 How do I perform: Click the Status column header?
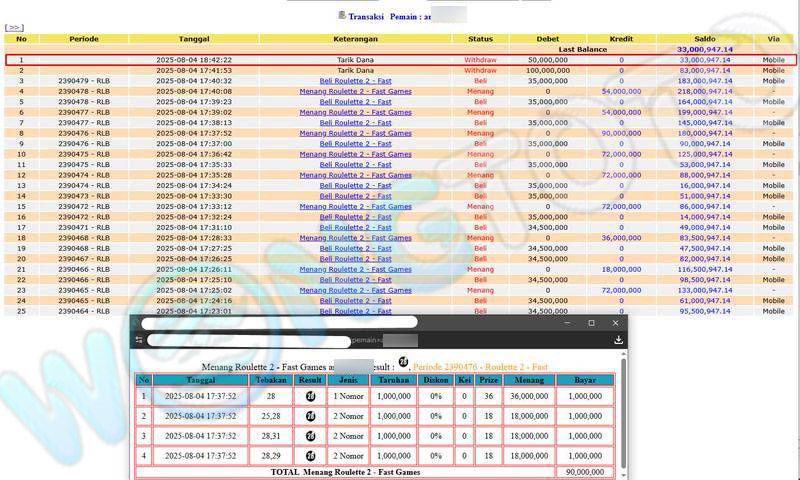[480, 39]
